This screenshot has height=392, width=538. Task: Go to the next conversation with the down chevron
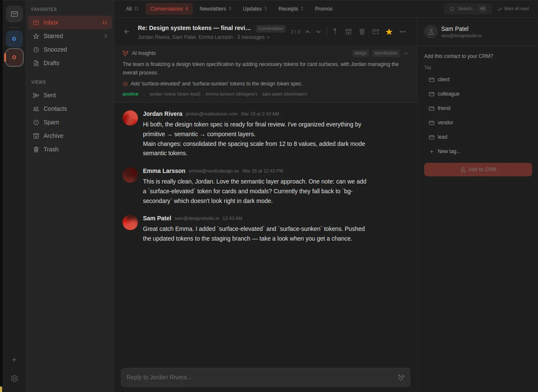(x=318, y=31)
